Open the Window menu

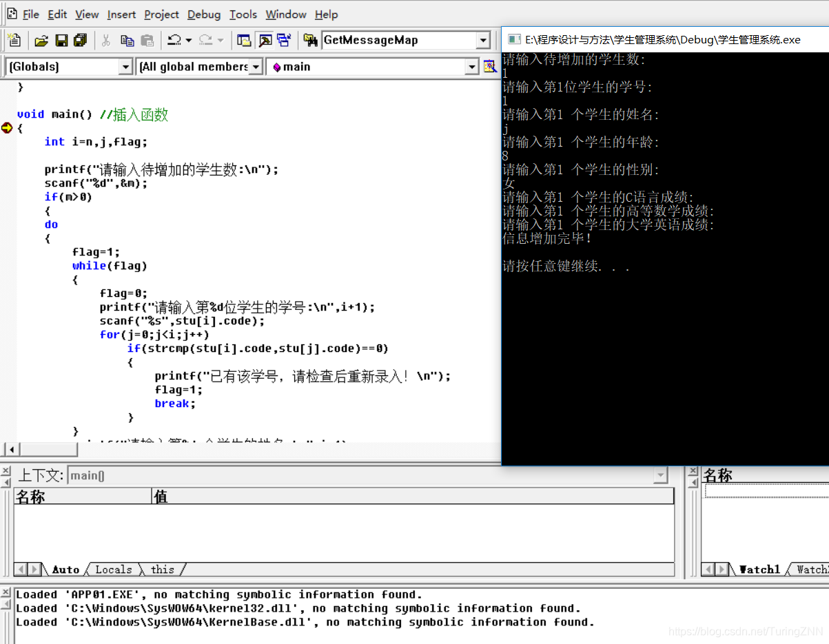click(x=286, y=14)
